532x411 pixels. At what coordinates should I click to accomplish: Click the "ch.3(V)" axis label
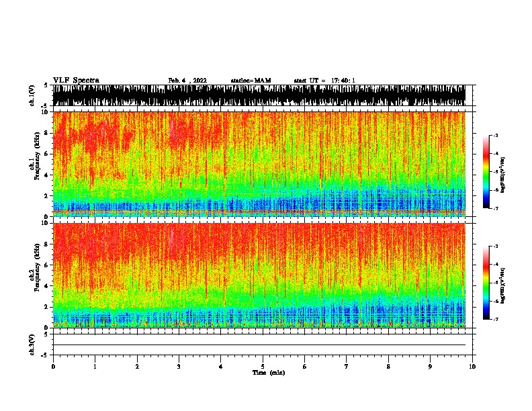(32, 345)
